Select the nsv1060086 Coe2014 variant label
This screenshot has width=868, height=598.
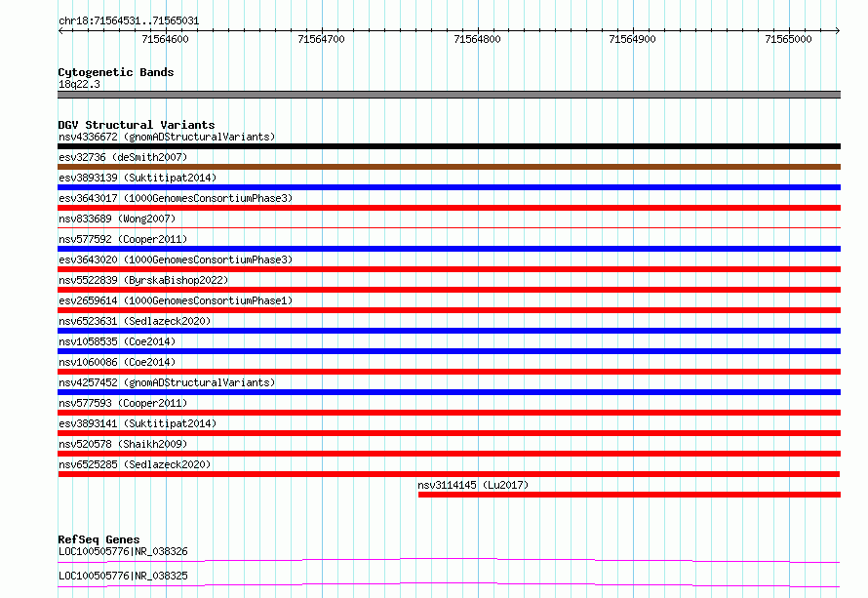click(x=117, y=362)
